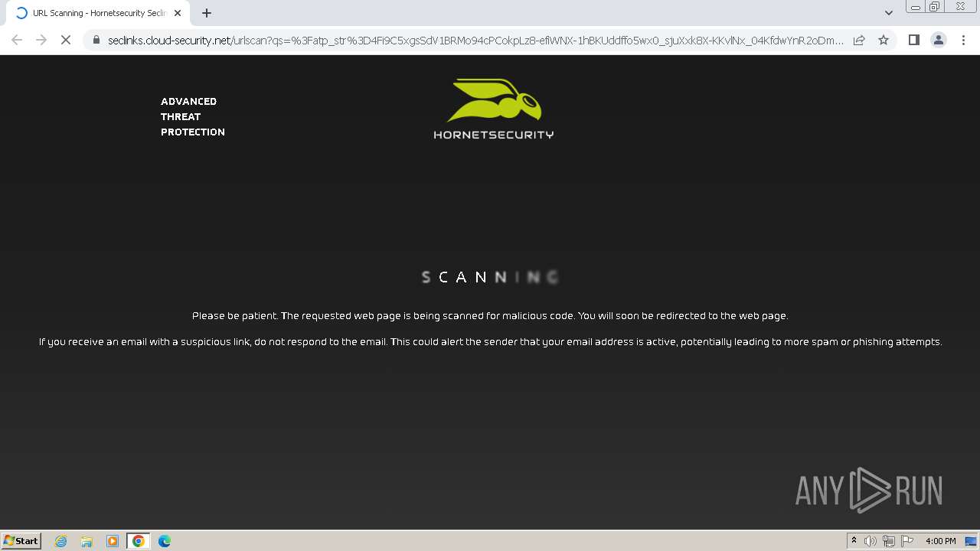The height and width of the screenshot is (551, 980).
Task: Close the URL Scanning browser tab
Action: [178, 13]
